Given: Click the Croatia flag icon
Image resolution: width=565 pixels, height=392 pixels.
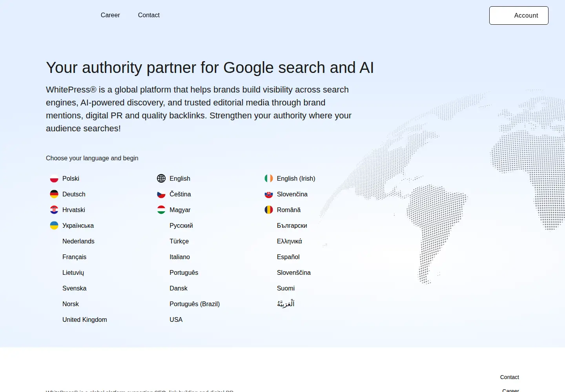Looking at the screenshot, I should click(x=54, y=210).
